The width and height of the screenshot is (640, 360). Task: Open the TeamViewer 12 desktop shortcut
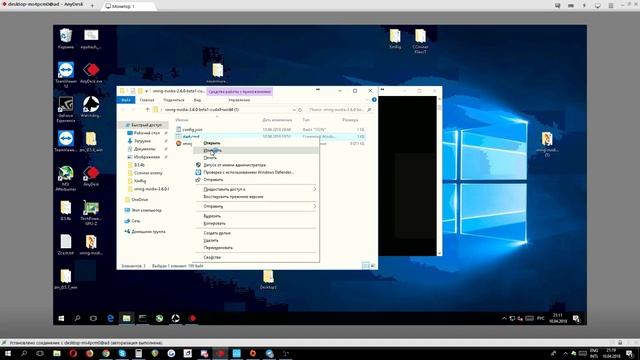[66, 74]
